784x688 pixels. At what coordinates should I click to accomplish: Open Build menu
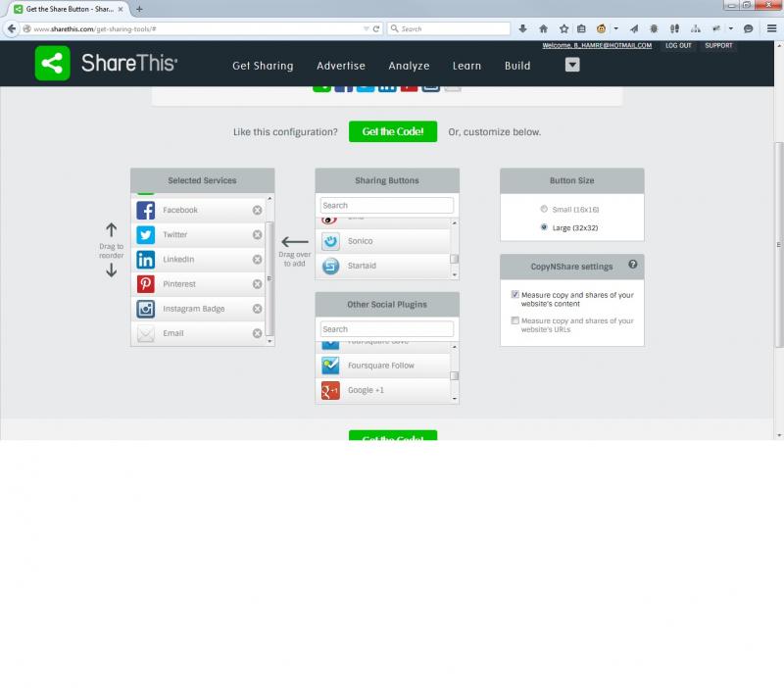pyautogui.click(x=517, y=66)
